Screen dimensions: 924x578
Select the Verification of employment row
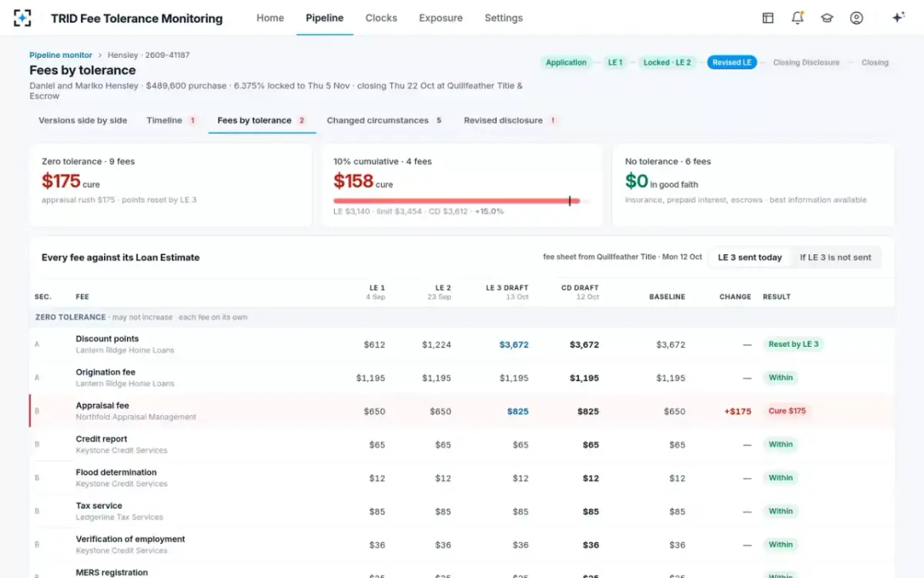[x=462, y=545]
